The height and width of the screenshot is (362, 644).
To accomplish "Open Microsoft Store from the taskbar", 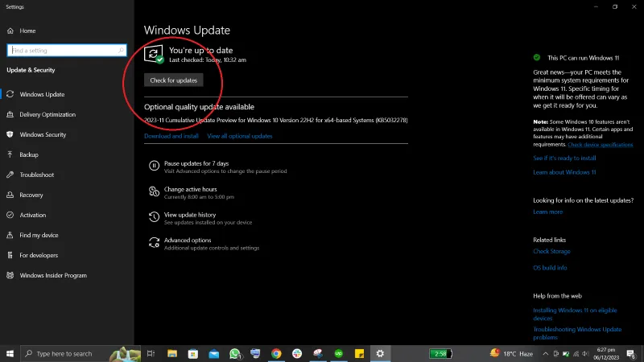I will tap(193, 353).
